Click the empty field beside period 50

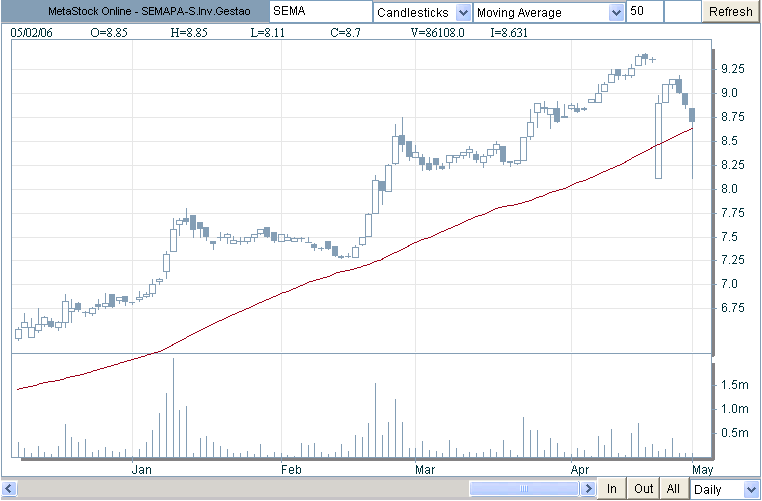click(682, 11)
